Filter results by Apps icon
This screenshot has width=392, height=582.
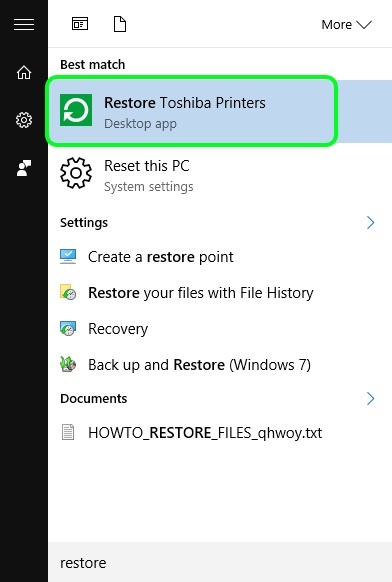80,24
